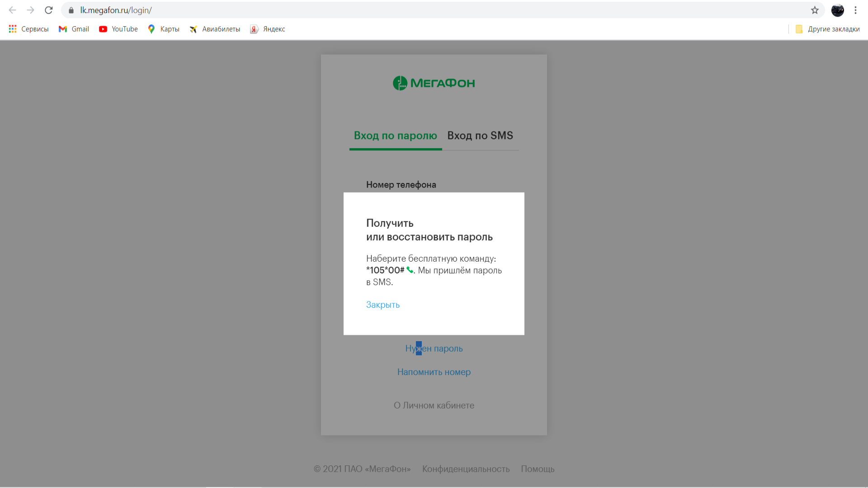Click the *105*00# command text
Screen dimensions: 868x488
click(385, 270)
